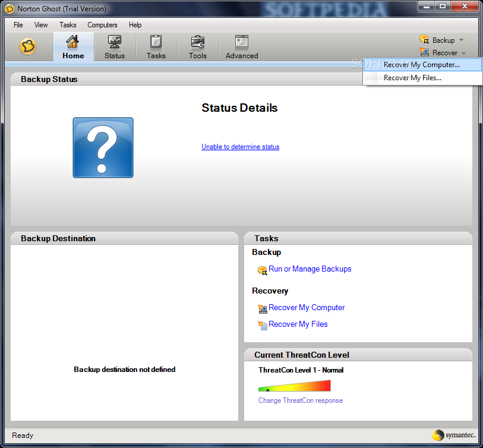Open the File menu
483x448 pixels.
18,25
